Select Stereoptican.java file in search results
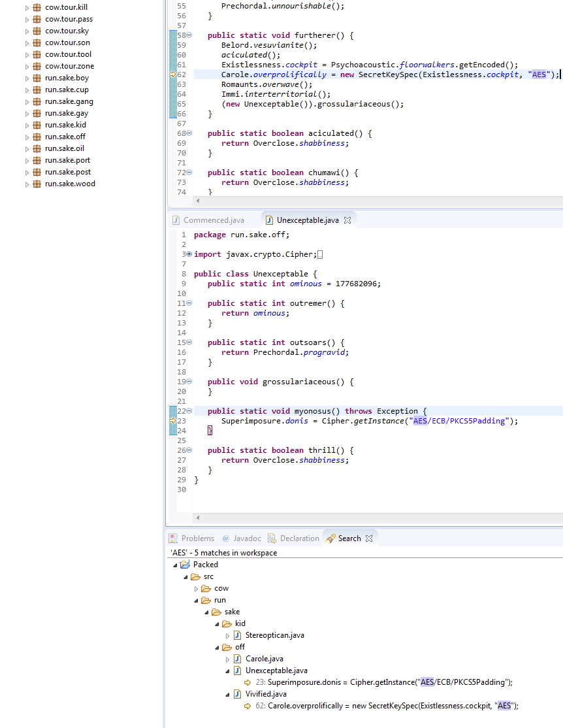 click(x=275, y=635)
